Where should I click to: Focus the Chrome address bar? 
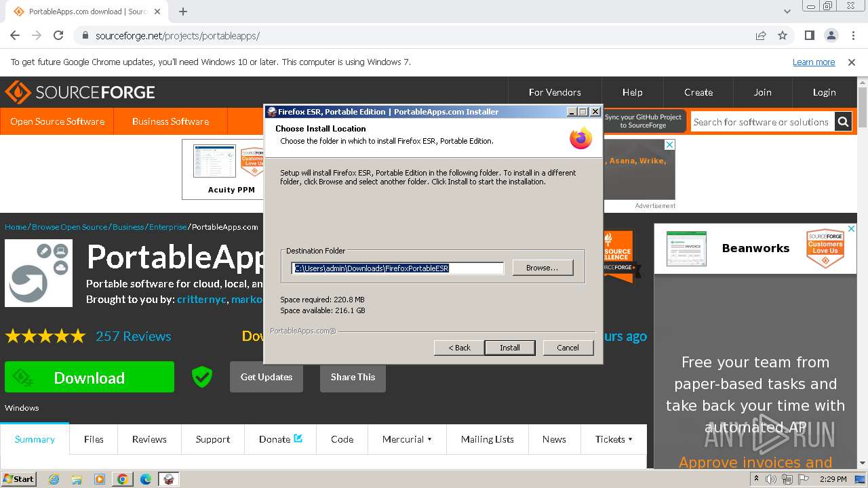tap(414, 35)
